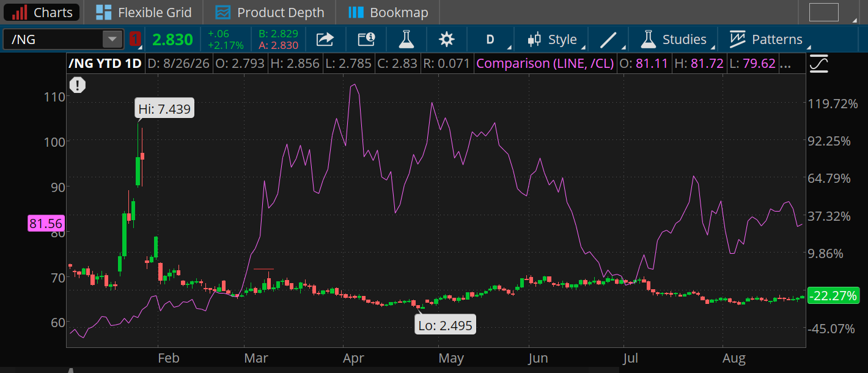Open the instrument info card icon

pos(366,40)
